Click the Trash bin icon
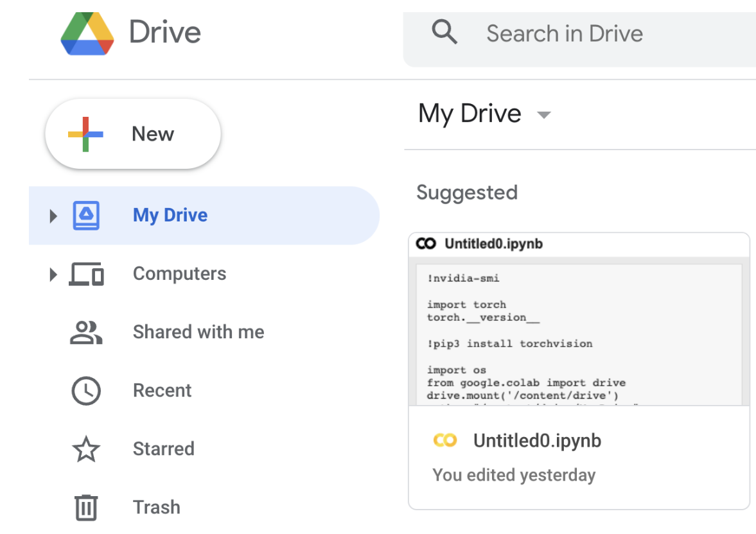The image size is (756, 534). 86,508
